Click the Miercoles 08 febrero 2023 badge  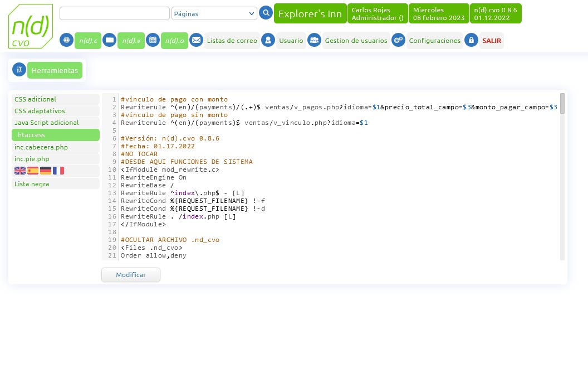coord(439,13)
